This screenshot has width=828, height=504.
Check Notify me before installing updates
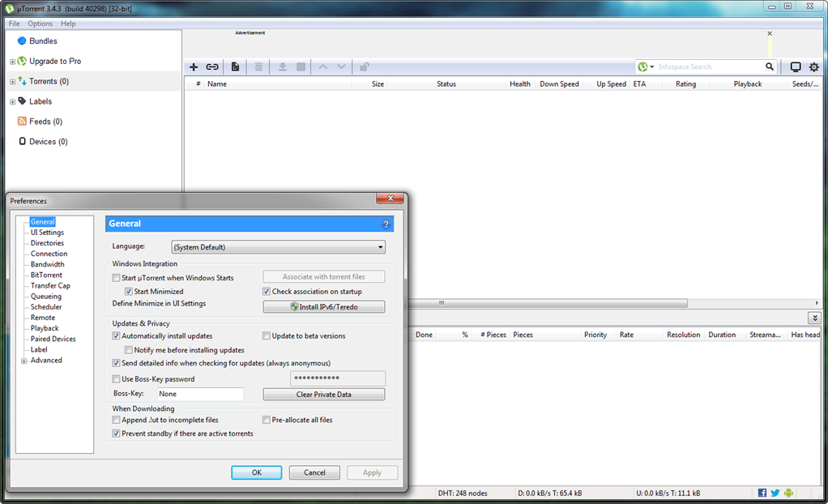[128, 350]
